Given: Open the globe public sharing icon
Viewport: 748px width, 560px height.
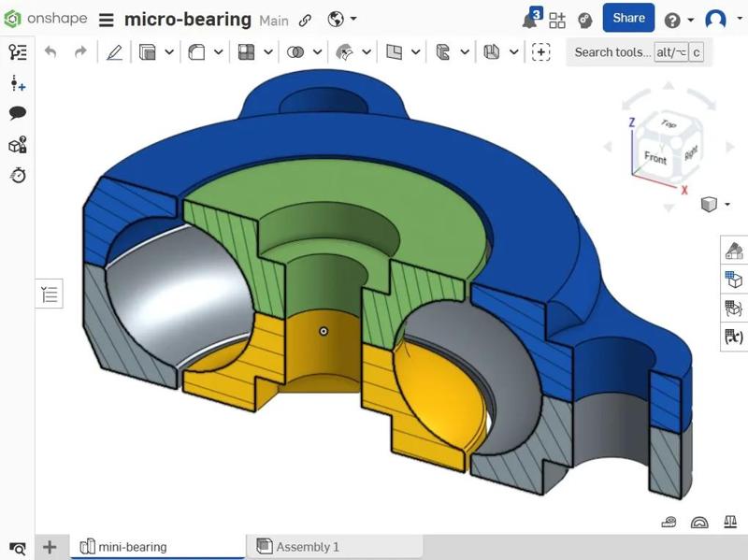Looking at the screenshot, I should coord(336,19).
